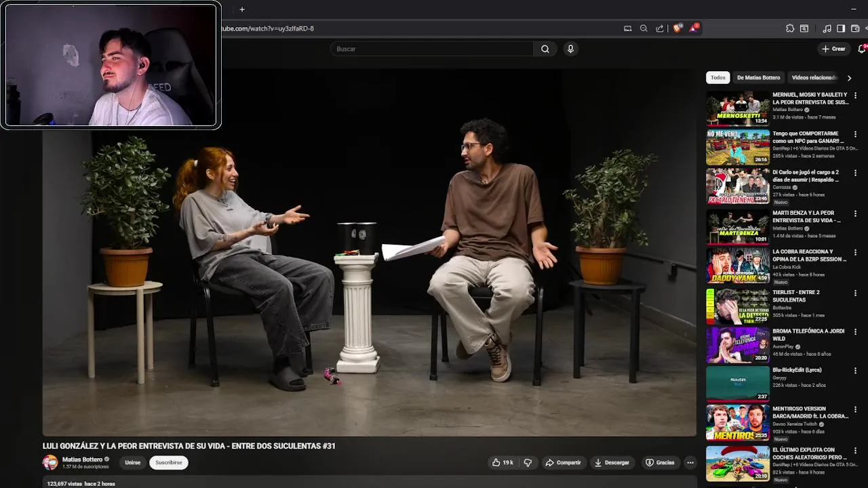Open title 'Blu-RickyEdit (Lyrcs)'
868x488 pixels.
click(797, 370)
